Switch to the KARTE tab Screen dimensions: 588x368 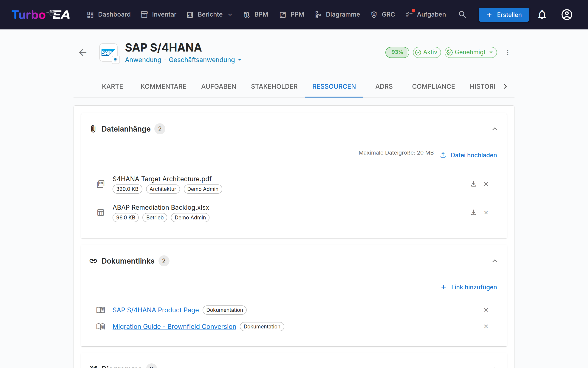[112, 86]
